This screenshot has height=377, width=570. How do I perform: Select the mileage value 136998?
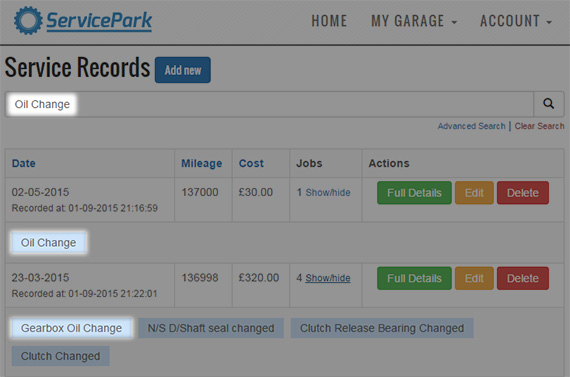pos(200,278)
